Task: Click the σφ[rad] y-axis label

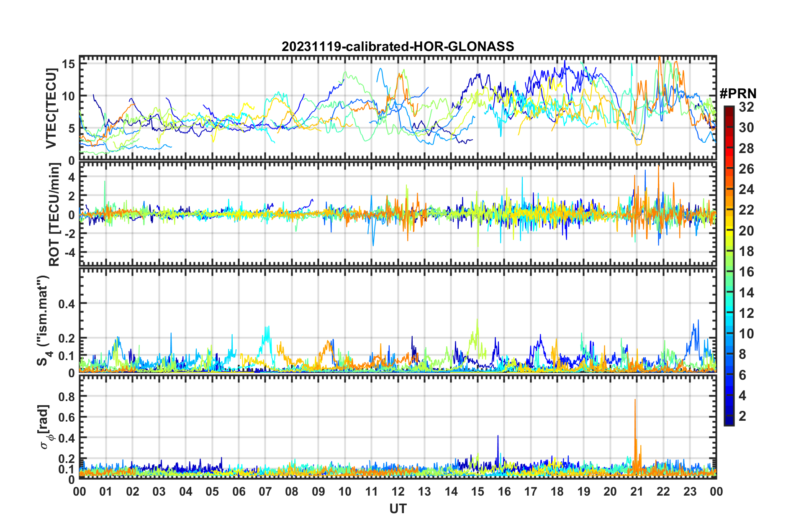Action: point(45,427)
